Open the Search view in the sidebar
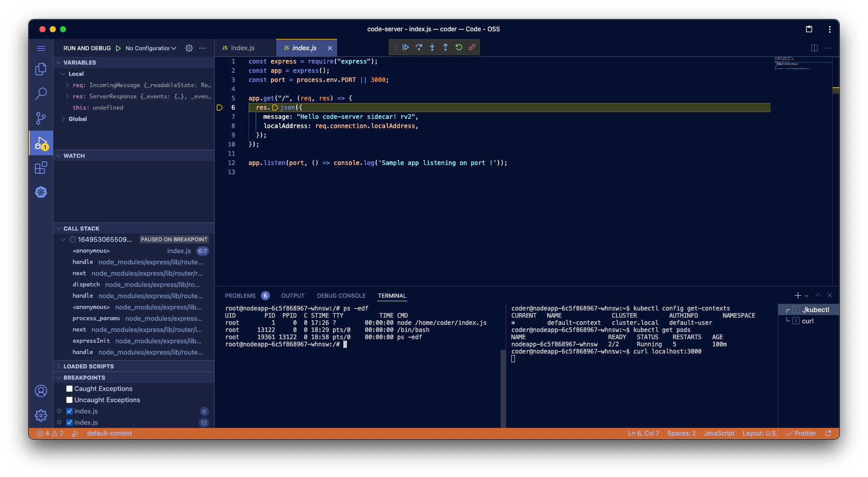The width and height of the screenshot is (868, 477). point(40,93)
